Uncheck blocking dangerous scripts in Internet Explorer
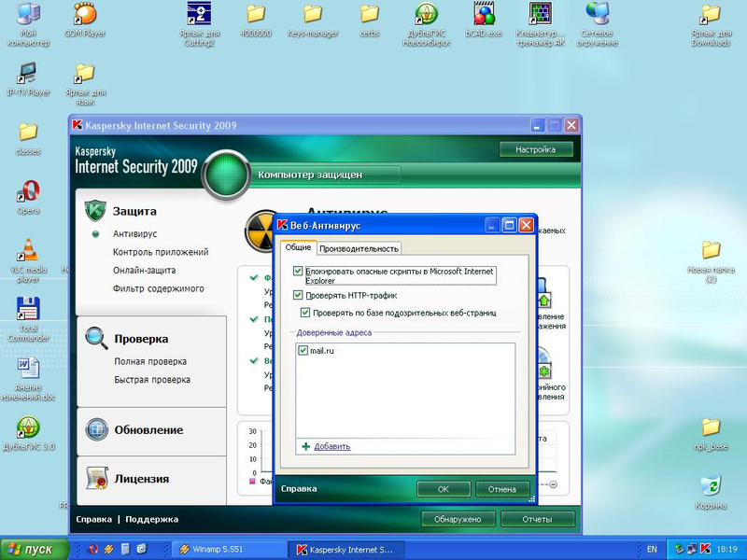The image size is (747, 560). coord(299,271)
